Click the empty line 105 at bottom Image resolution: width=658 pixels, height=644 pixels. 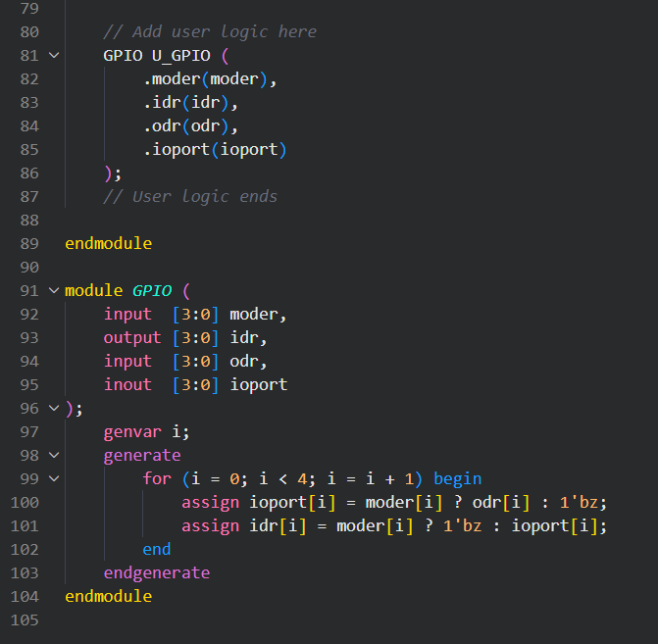(x=294, y=620)
